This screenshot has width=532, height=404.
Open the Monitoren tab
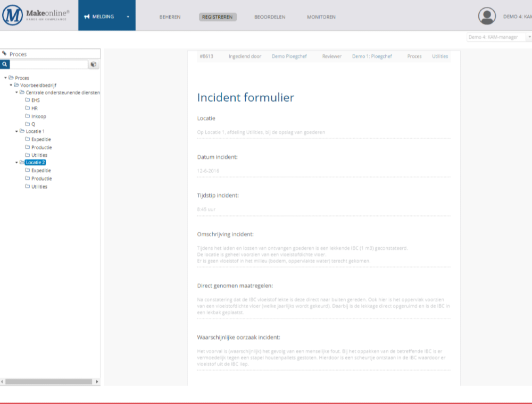point(321,17)
